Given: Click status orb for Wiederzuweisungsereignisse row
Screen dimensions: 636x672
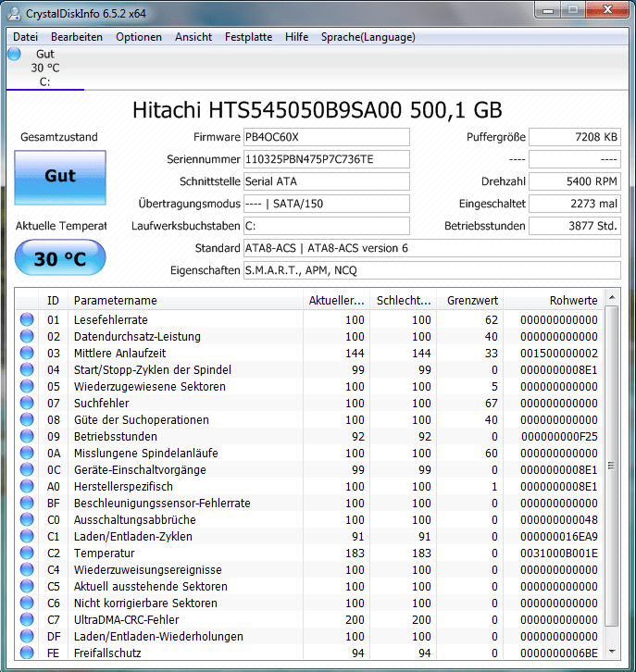Looking at the screenshot, I should (x=27, y=570).
